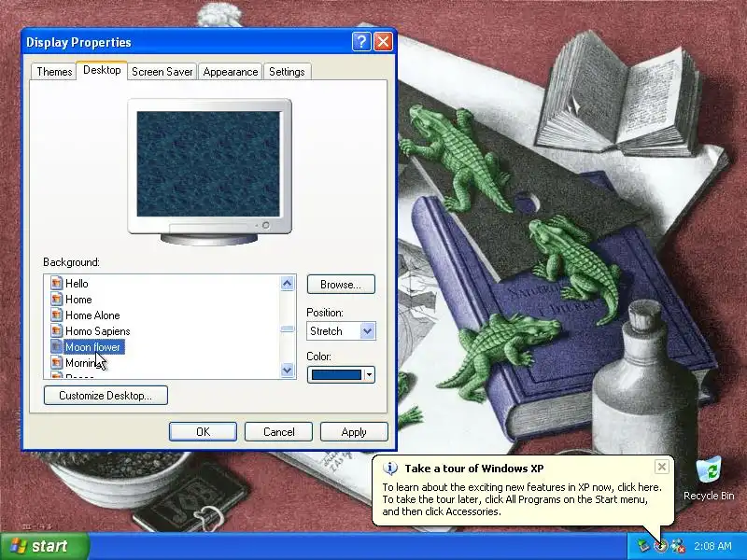747x560 pixels.
Task: Click the info icon in tour balloon
Action: coord(390,469)
